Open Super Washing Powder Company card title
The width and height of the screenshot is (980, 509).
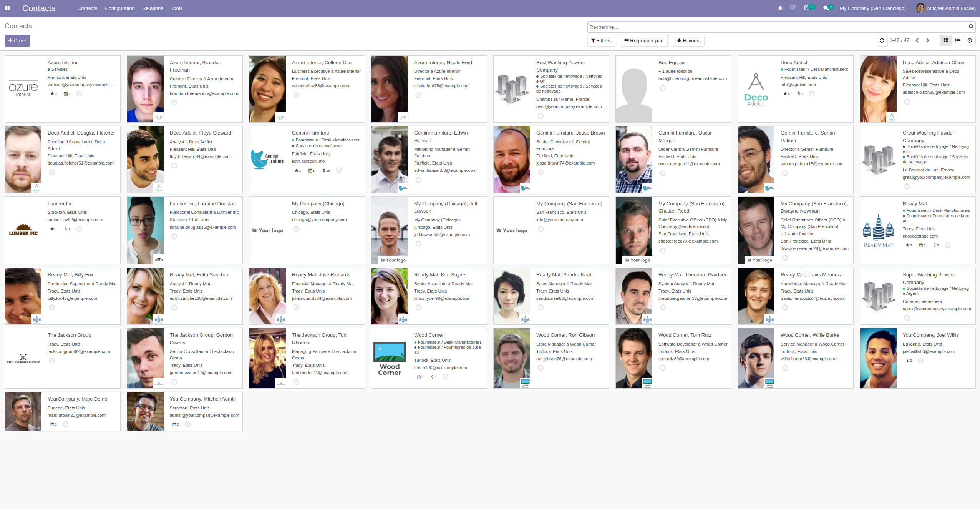tap(929, 278)
